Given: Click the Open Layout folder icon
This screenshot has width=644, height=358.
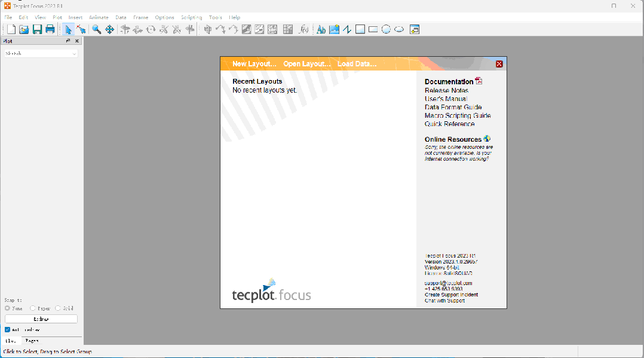Looking at the screenshot, I should (24, 29).
